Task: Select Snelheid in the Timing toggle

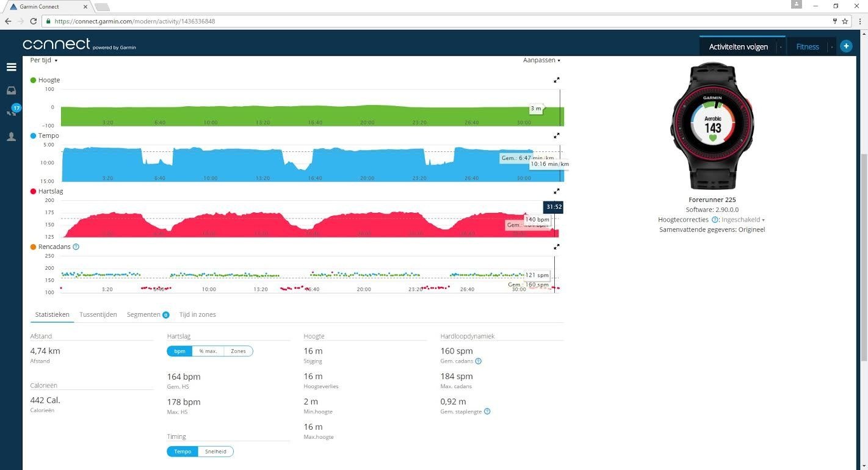Action: pos(215,452)
